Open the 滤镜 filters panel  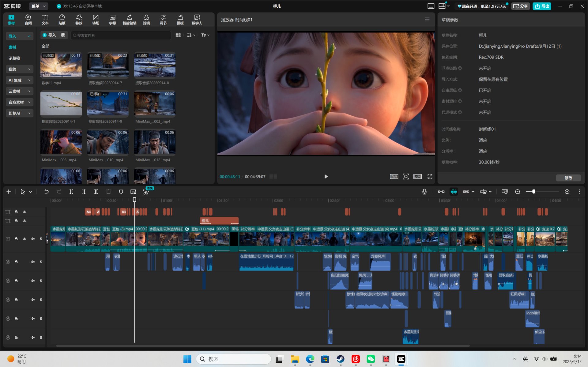tap(146, 20)
